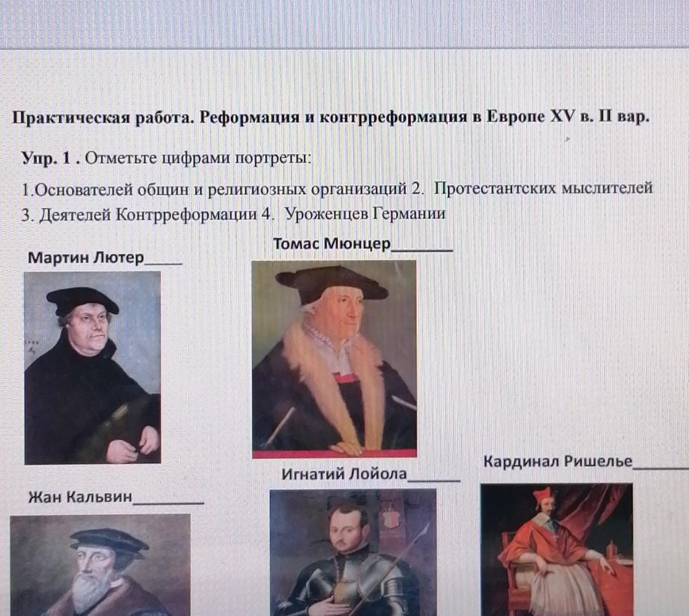Click the caption Жан Кальвин
The image size is (689, 616).
(80, 497)
